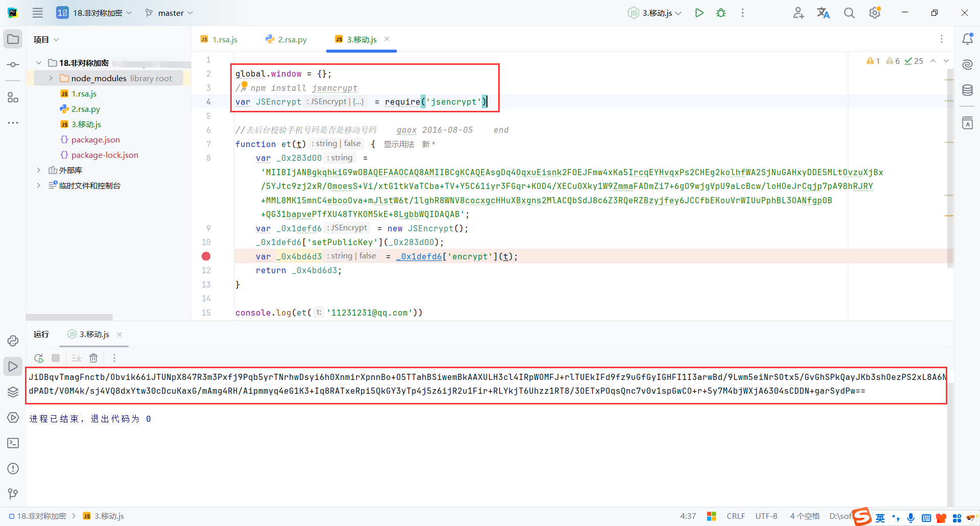The image size is (980, 526).
Task: Open the master branch dropdown
Action: [169, 13]
